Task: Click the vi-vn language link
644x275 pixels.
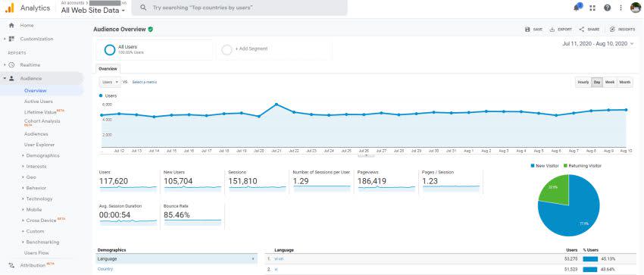Action: point(279,258)
